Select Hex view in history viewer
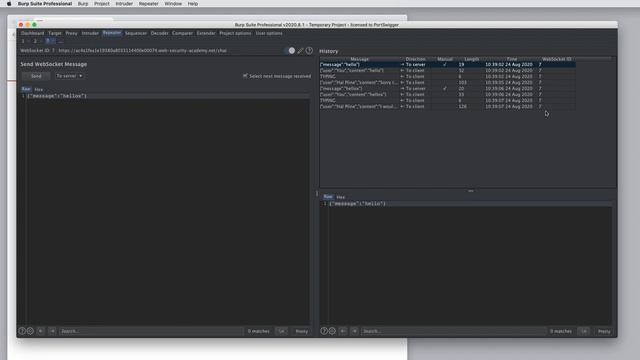Image resolution: width=640 pixels, height=360 pixels. pyautogui.click(x=340, y=197)
